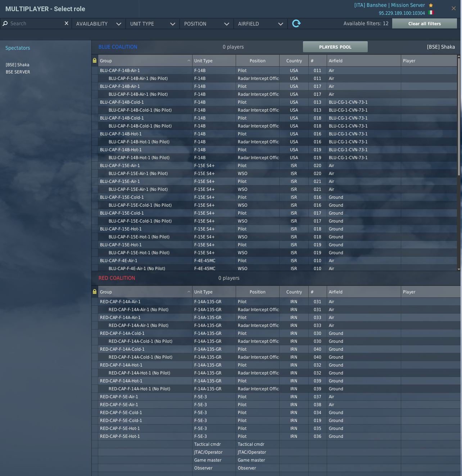Sort Blue Coalition by Group column
Viewport: 462px width, 476px height.
coord(145,61)
